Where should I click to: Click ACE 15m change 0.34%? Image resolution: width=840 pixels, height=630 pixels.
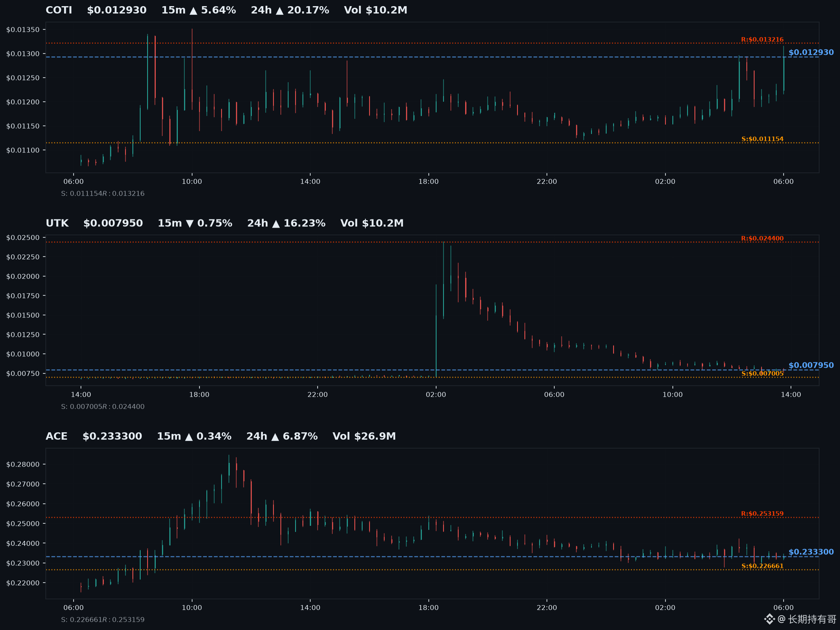click(194, 437)
